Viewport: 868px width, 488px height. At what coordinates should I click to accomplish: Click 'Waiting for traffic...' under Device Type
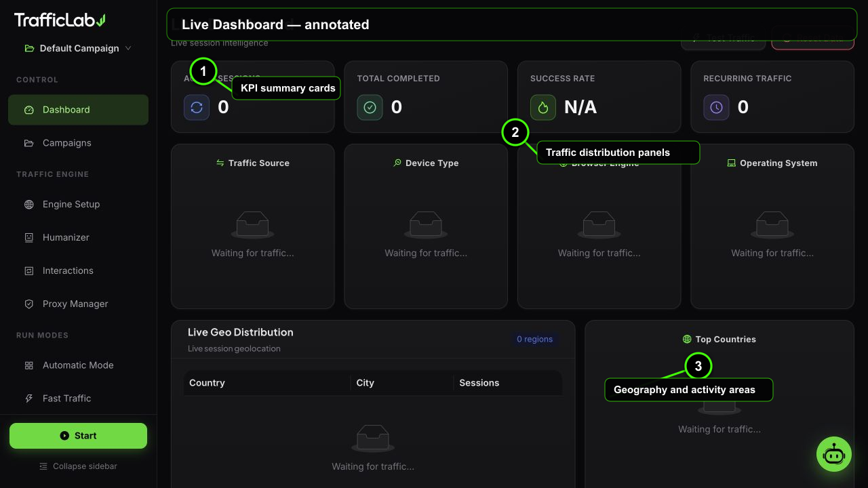tap(426, 253)
